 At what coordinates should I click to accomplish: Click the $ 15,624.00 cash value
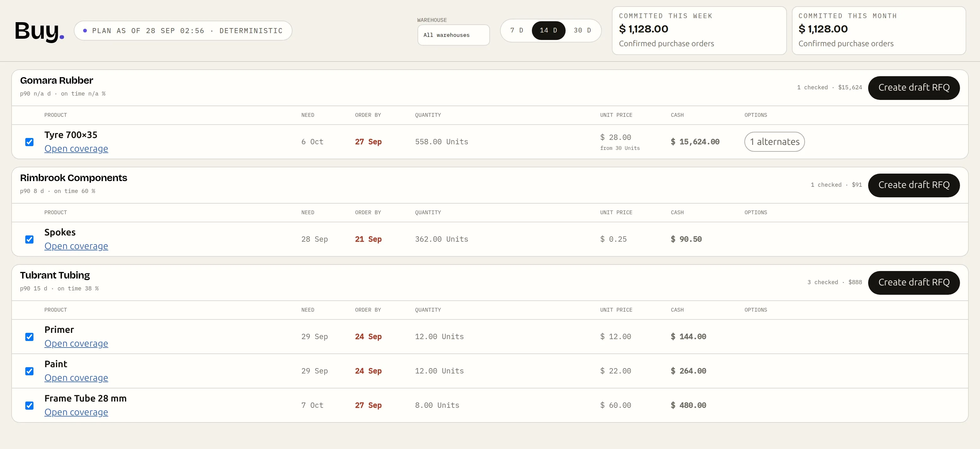point(695,142)
